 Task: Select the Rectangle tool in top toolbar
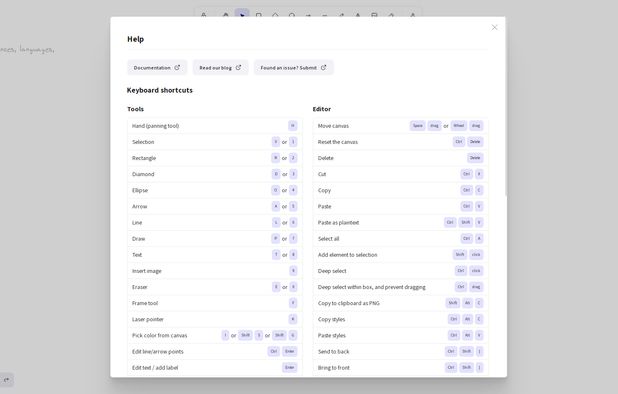tap(259, 15)
